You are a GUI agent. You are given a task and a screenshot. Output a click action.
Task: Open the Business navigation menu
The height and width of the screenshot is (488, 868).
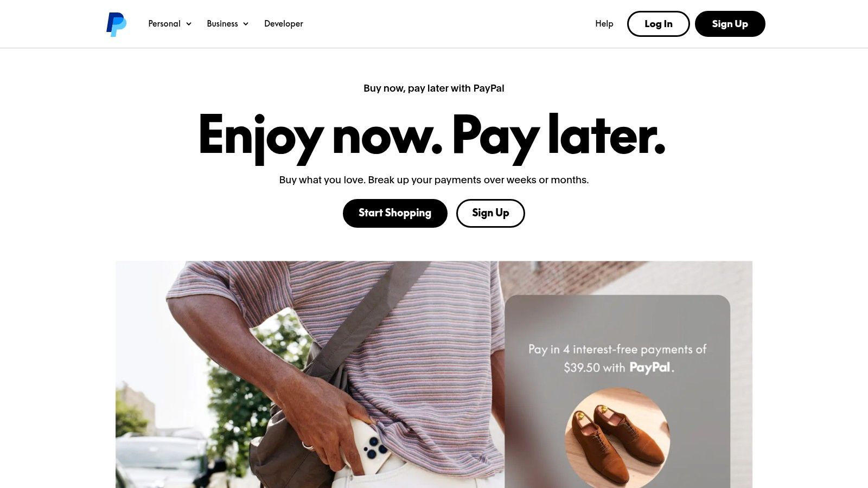point(227,24)
